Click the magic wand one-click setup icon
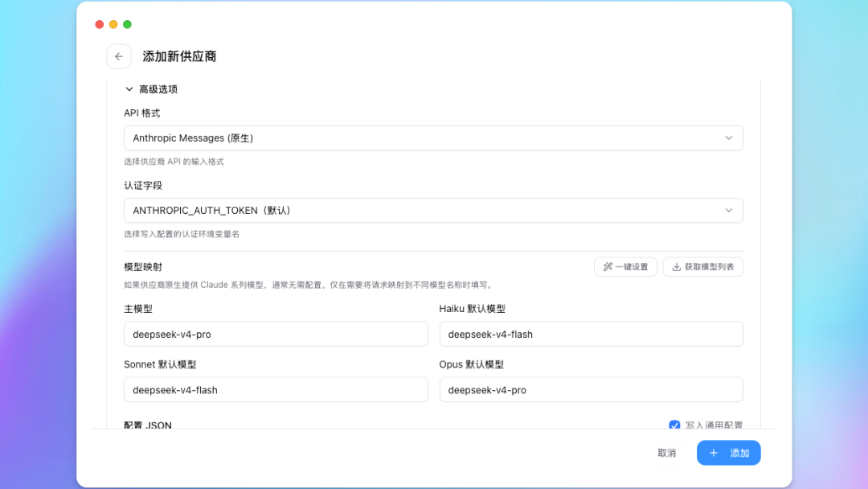 point(608,267)
